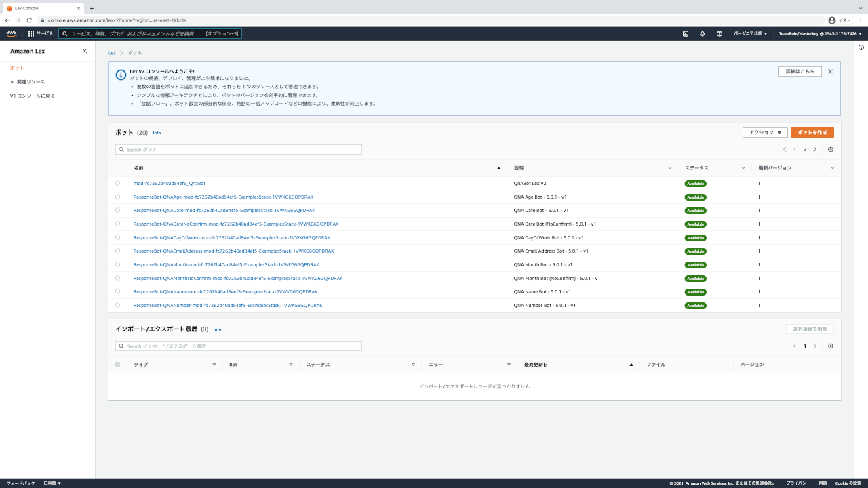Select radio button for the QNA Date Bot - 5.0.1 - v1 row
The width and height of the screenshot is (868, 488).
117,210
